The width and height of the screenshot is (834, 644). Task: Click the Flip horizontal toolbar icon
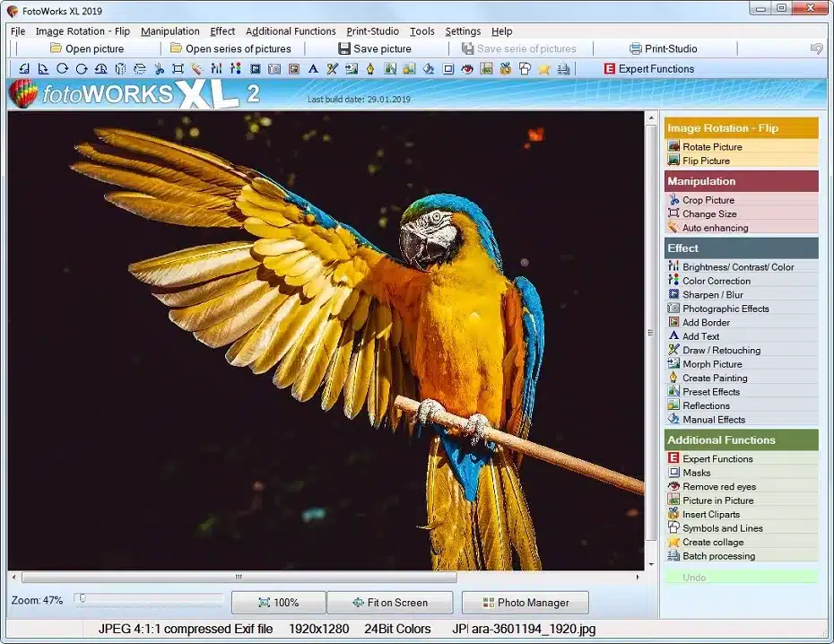pos(121,68)
